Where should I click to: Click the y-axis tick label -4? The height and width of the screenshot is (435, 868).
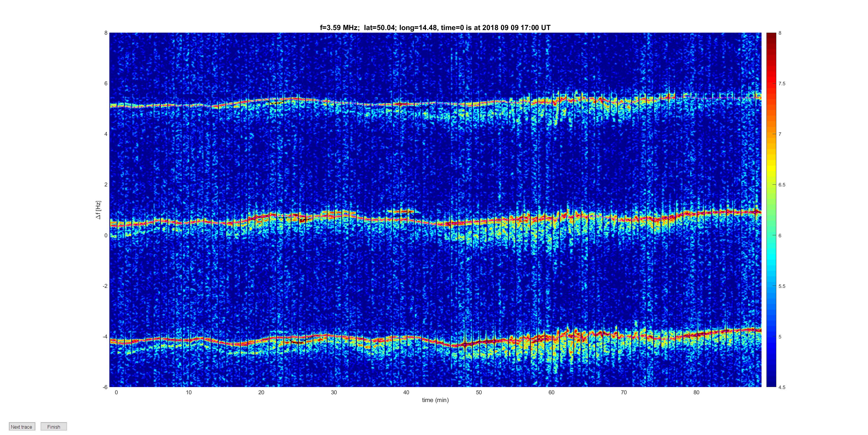point(105,336)
